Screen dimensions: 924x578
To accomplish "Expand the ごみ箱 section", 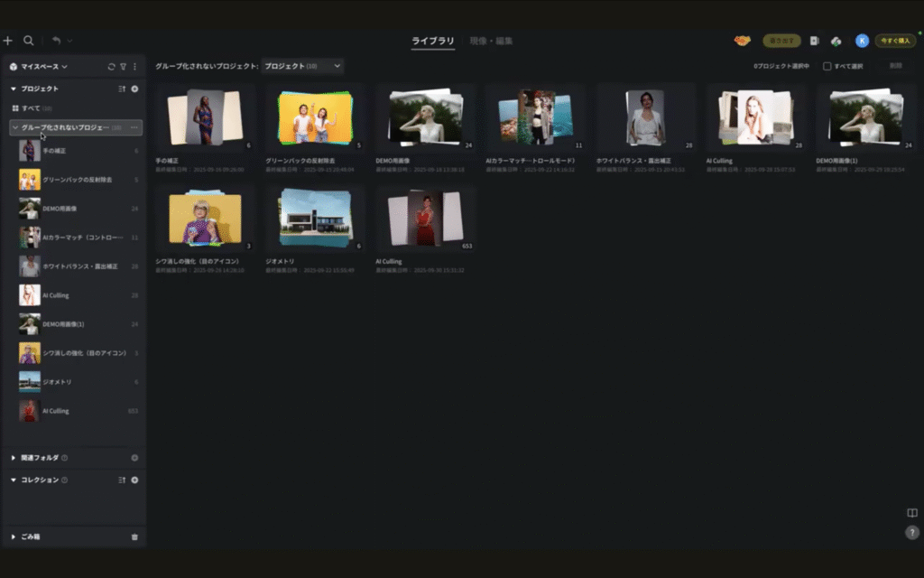I will (x=14, y=536).
